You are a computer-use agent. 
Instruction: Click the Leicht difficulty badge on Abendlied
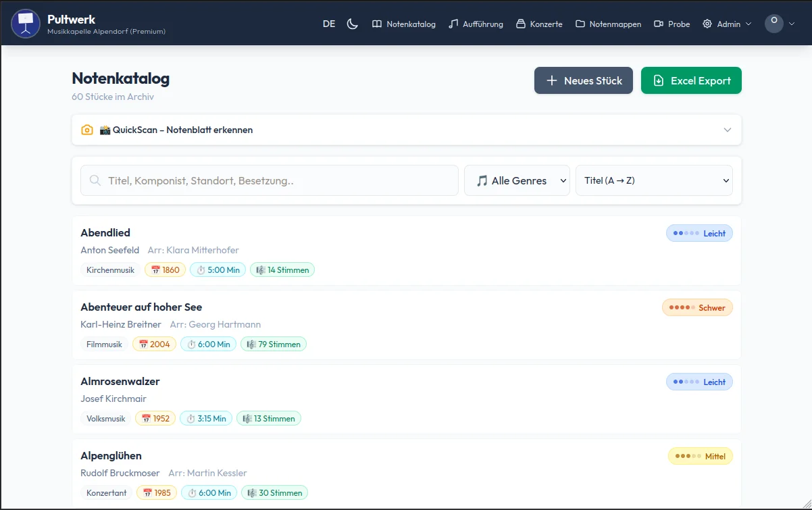699,234
